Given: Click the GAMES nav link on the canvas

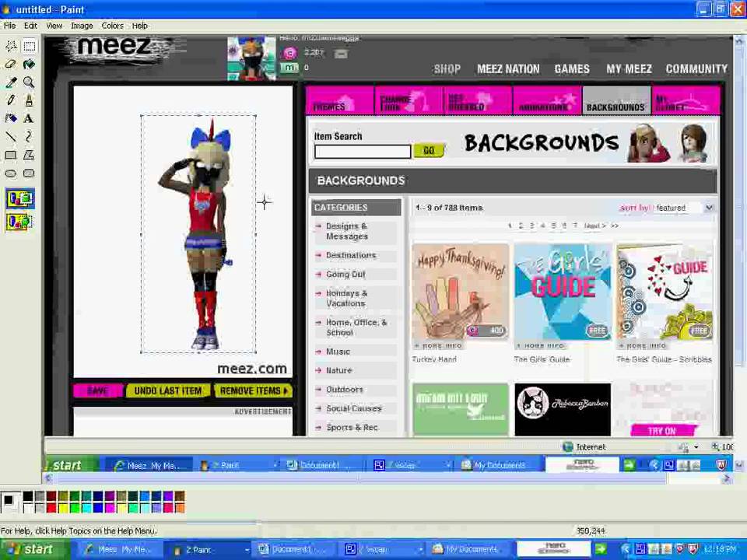Looking at the screenshot, I should 572,69.
